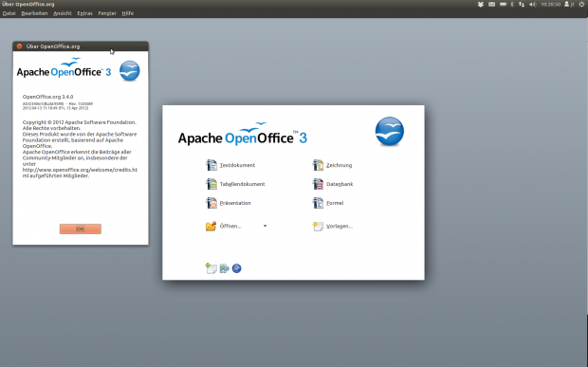588x367 pixels.
Task: Click the clock in the top panel
Action: pyautogui.click(x=550, y=4)
